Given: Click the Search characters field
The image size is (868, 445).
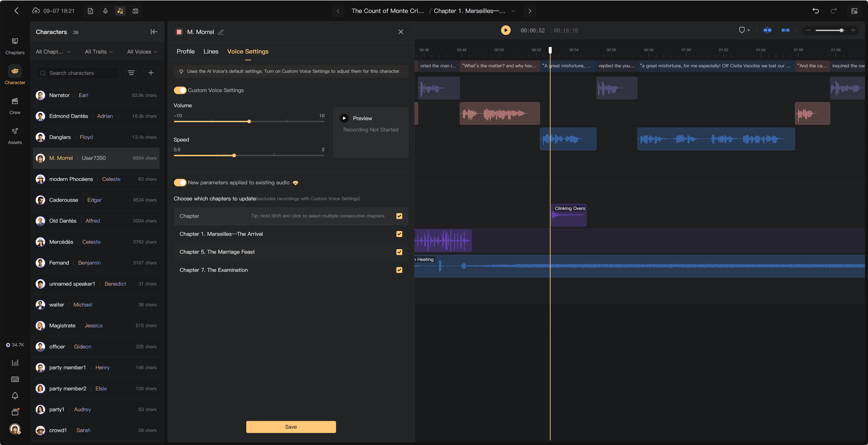Looking at the screenshot, I should coord(78,73).
